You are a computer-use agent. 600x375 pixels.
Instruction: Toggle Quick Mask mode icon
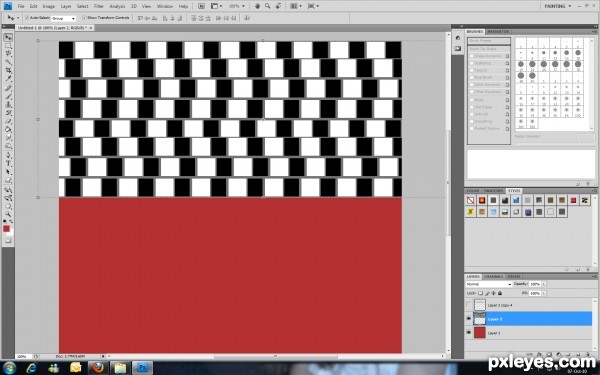pos(8,241)
